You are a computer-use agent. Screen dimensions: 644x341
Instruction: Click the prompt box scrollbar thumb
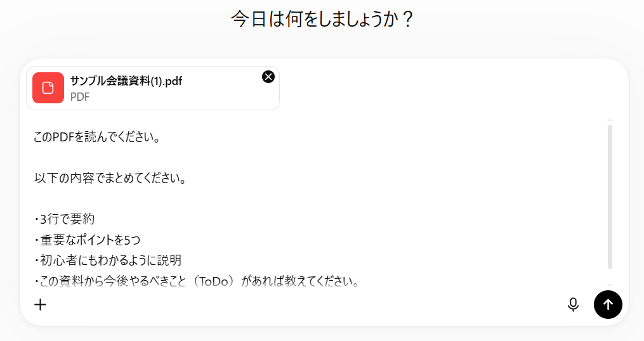click(610, 197)
